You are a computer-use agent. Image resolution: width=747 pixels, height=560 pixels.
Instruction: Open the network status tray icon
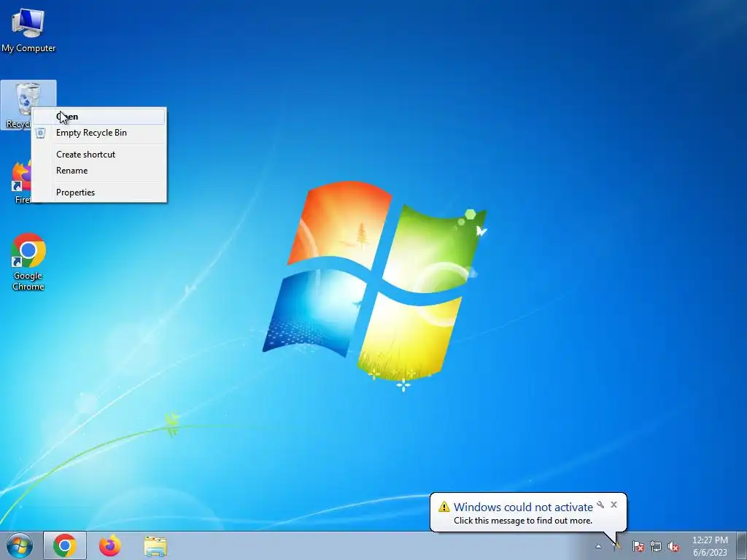(656, 546)
